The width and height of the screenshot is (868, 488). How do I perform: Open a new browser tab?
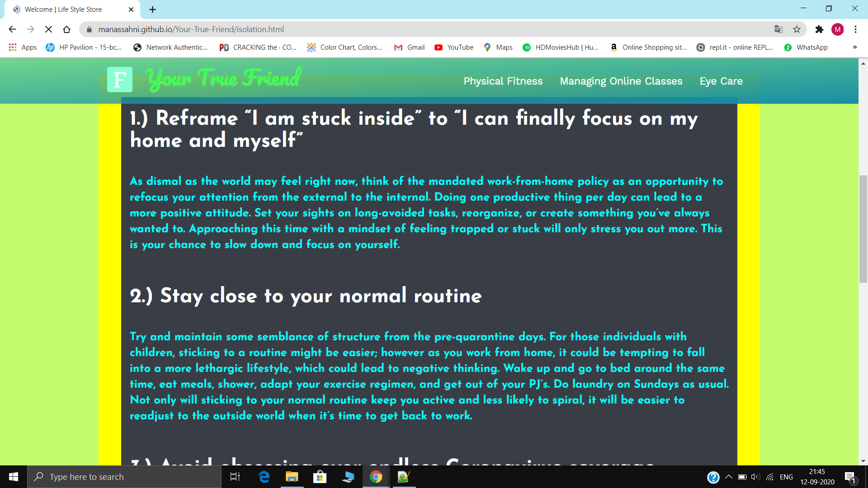coord(152,9)
